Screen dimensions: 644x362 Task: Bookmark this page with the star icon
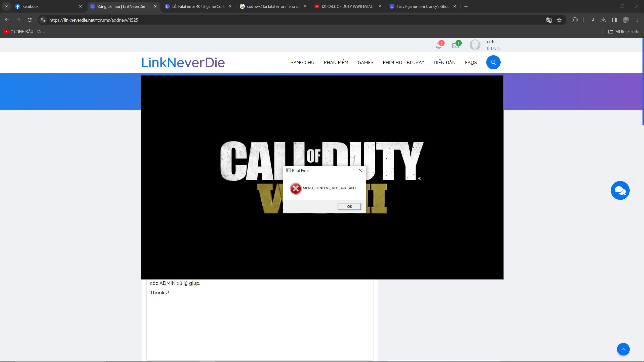coord(559,20)
